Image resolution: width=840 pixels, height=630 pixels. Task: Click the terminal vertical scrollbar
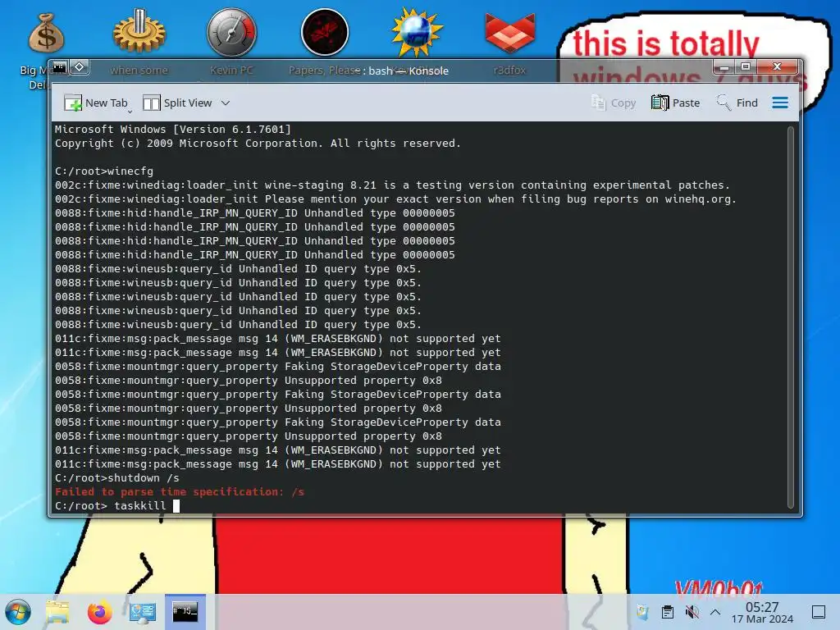pos(790,317)
